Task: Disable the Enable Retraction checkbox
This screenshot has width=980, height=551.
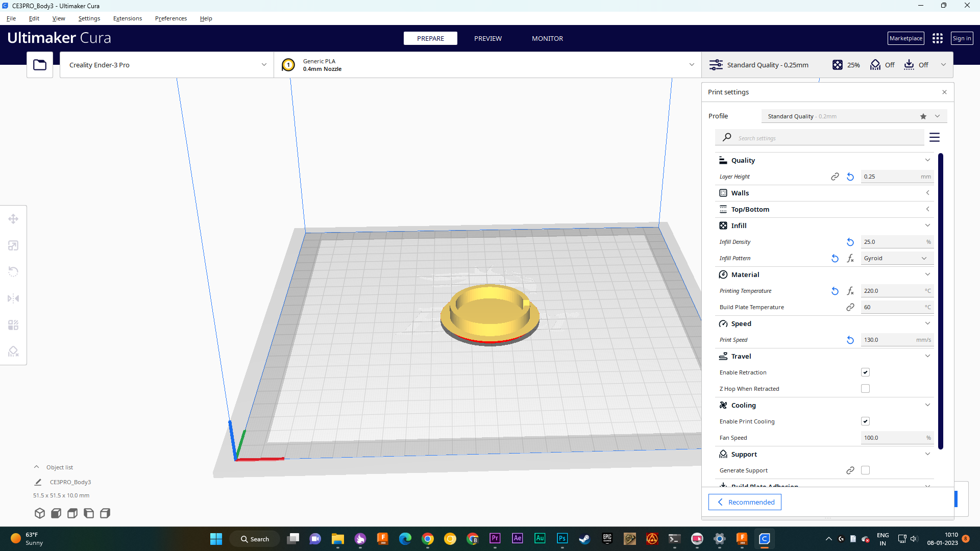Action: [865, 372]
